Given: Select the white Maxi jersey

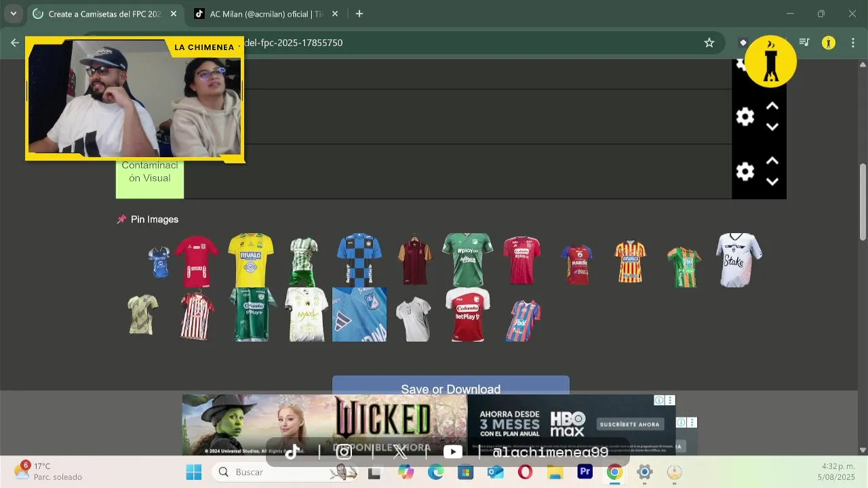Looking at the screenshot, I should pyautogui.click(x=307, y=314).
